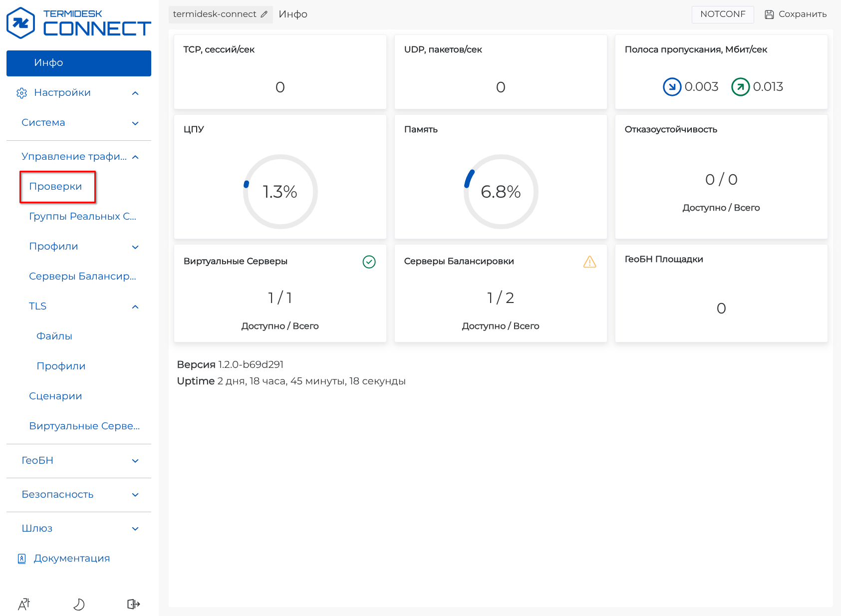Click the Termidesk Connect logo
This screenshot has width=841, height=616.
point(78,23)
